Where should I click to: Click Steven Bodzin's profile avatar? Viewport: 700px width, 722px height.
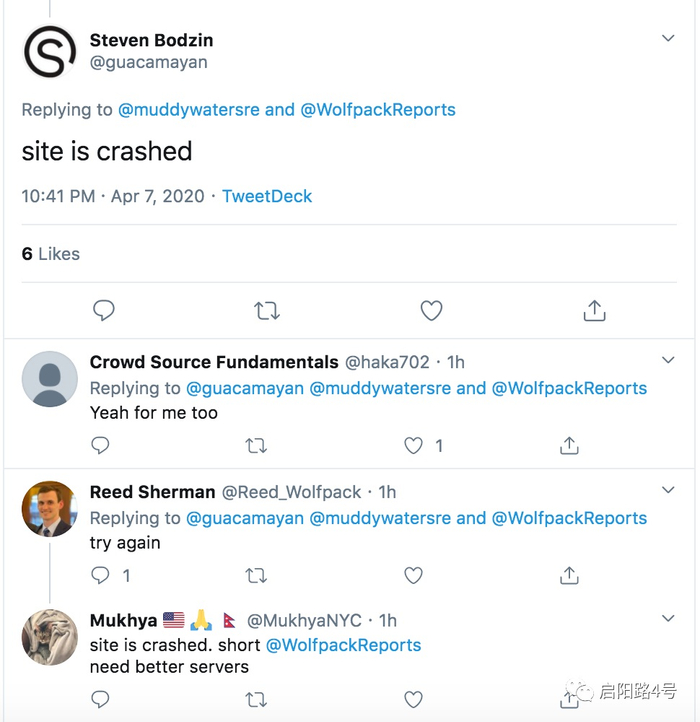tap(50, 53)
